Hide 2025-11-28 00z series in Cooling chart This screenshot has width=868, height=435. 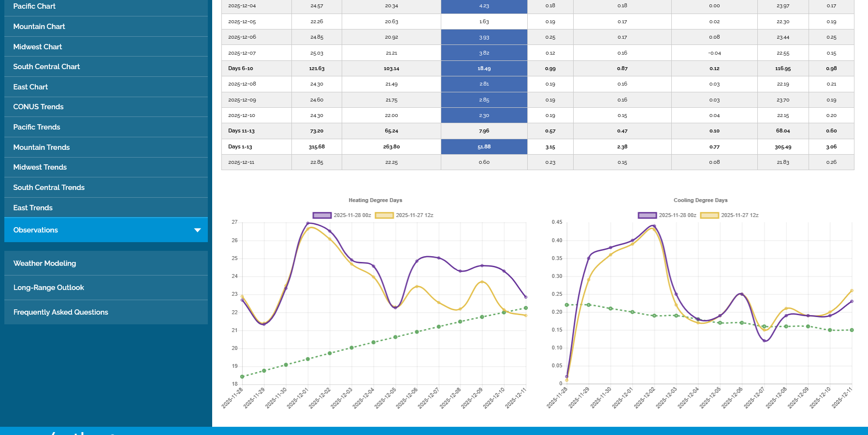click(667, 216)
